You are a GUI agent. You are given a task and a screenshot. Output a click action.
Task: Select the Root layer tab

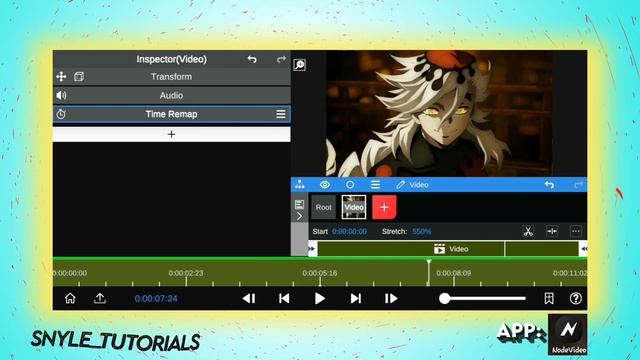click(323, 207)
